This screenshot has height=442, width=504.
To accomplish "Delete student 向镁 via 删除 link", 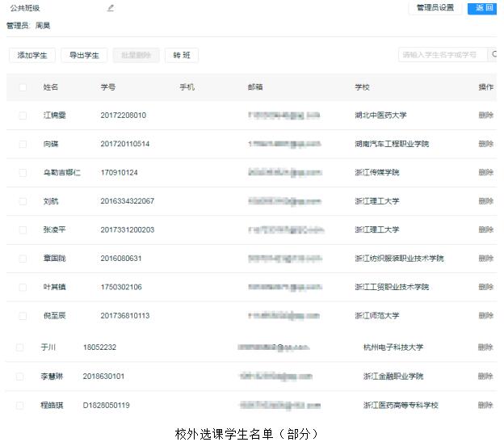I will tap(485, 144).
